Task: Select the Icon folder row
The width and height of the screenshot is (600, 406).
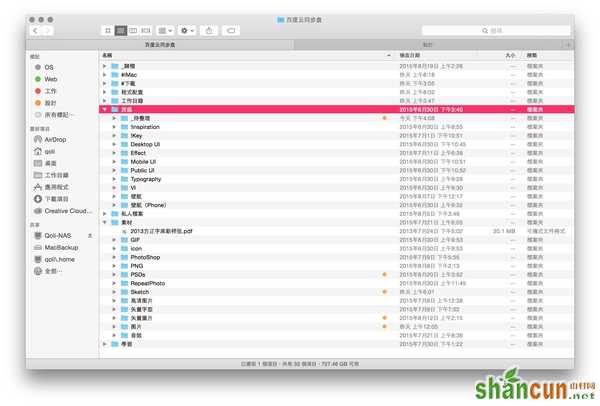Action: click(337, 249)
